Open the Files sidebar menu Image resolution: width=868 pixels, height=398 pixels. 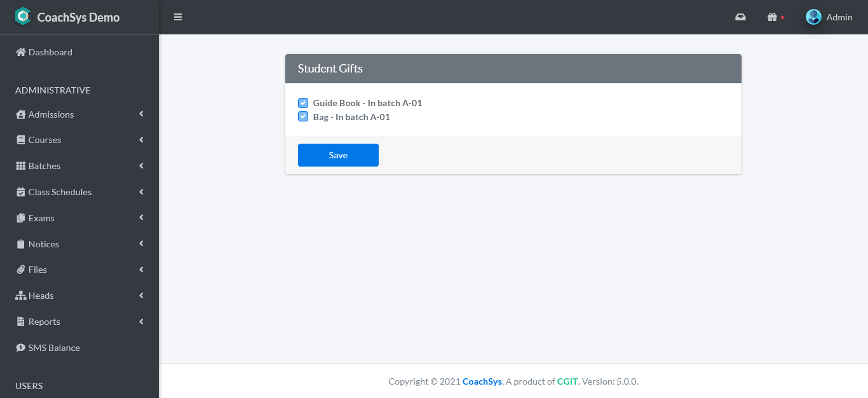(79, 270)
